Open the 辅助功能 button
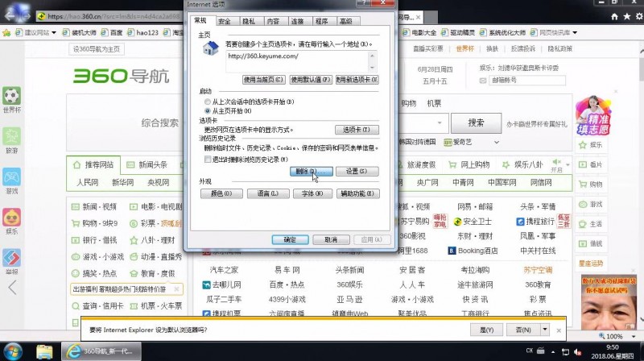The image size is (644, 361). [x=357, y=193]
